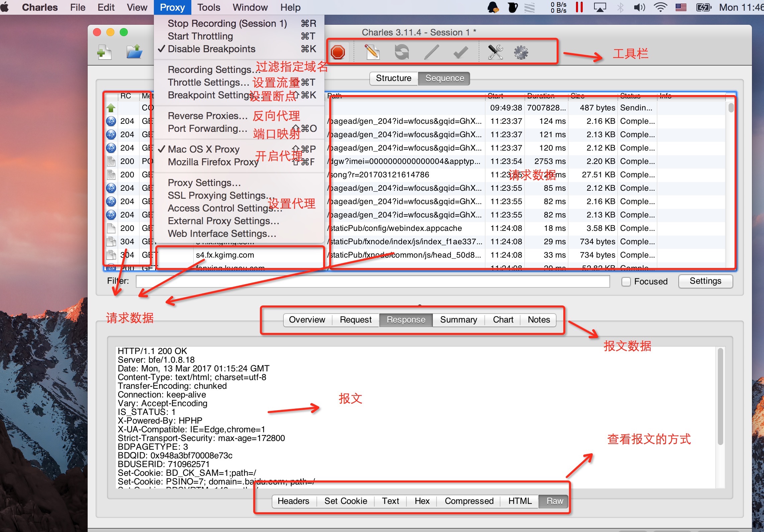Click the checkmark Validate toolbar icon
Image resolution: width=764 pixels, height=532 pixels.
461,52
